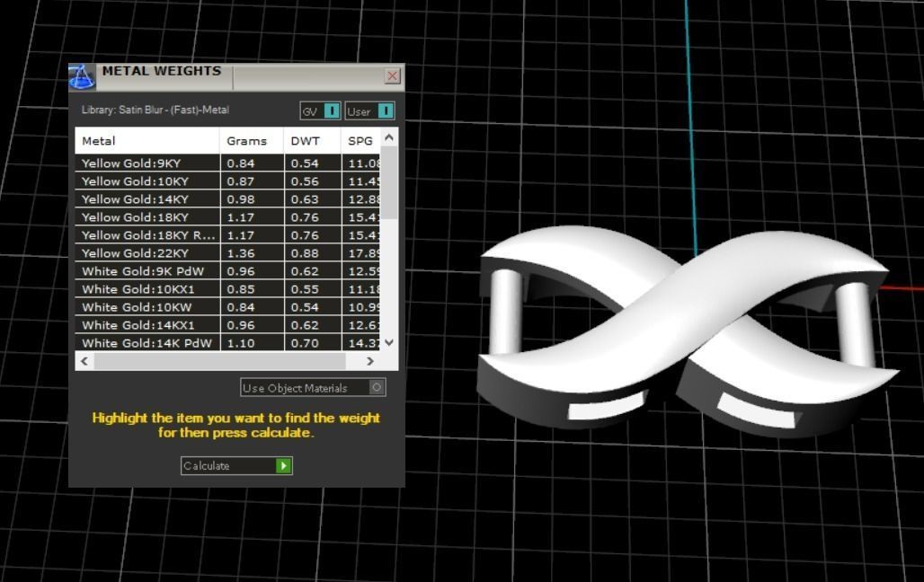This screenshot has height=582, width=924.
Task: Click the Metal Weights cone icon
Action: click(81, 77)
